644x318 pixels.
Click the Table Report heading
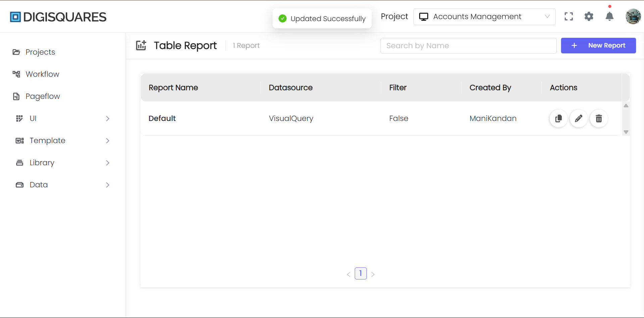185,45
